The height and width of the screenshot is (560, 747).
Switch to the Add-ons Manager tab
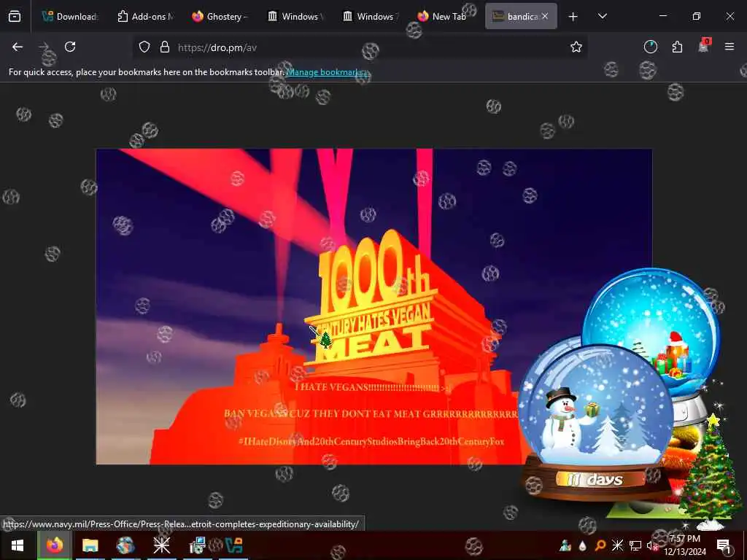(x=145, y=16)
